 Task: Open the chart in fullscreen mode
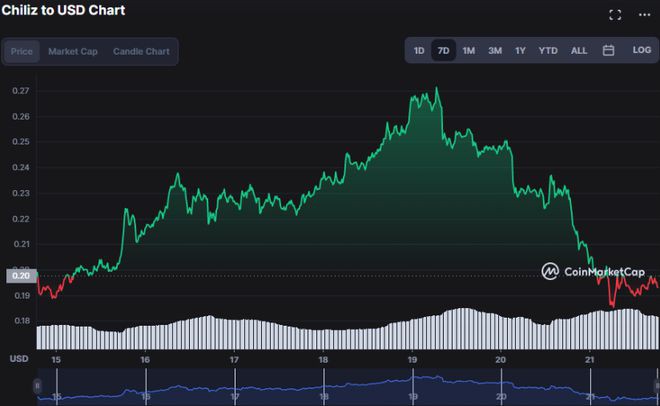[615, 15]
